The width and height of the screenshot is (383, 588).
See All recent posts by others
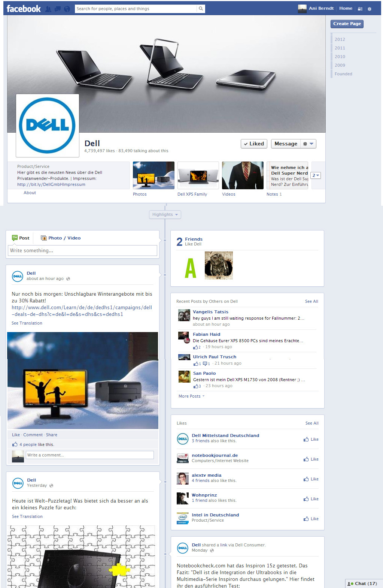(x=311, y=301)
